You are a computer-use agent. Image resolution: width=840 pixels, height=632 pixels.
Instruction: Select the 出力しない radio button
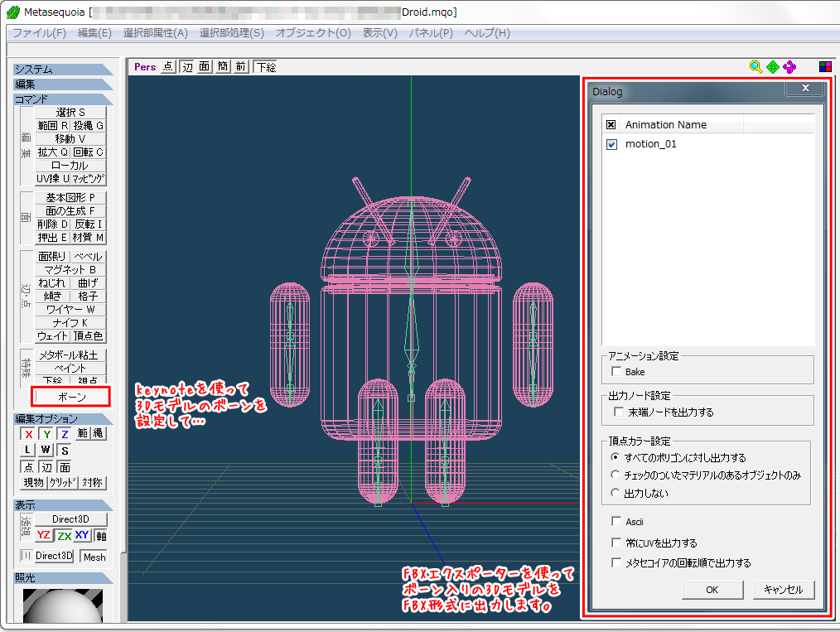click(615, 493)
